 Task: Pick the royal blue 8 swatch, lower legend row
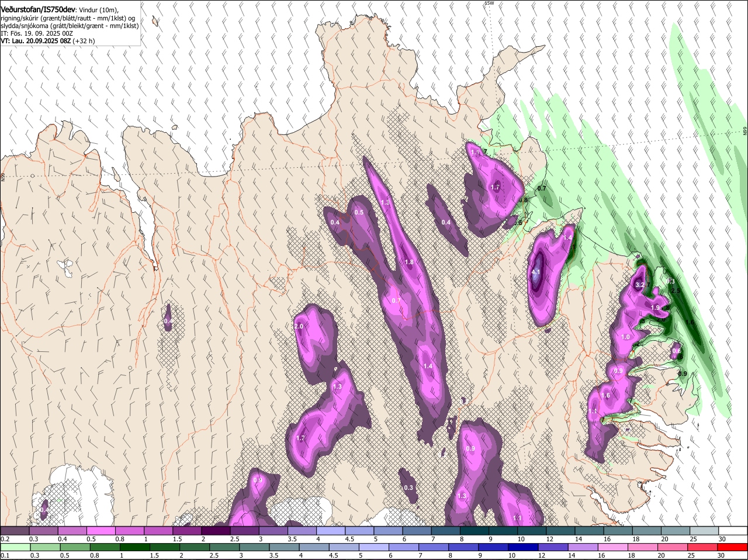coord(464,547)
